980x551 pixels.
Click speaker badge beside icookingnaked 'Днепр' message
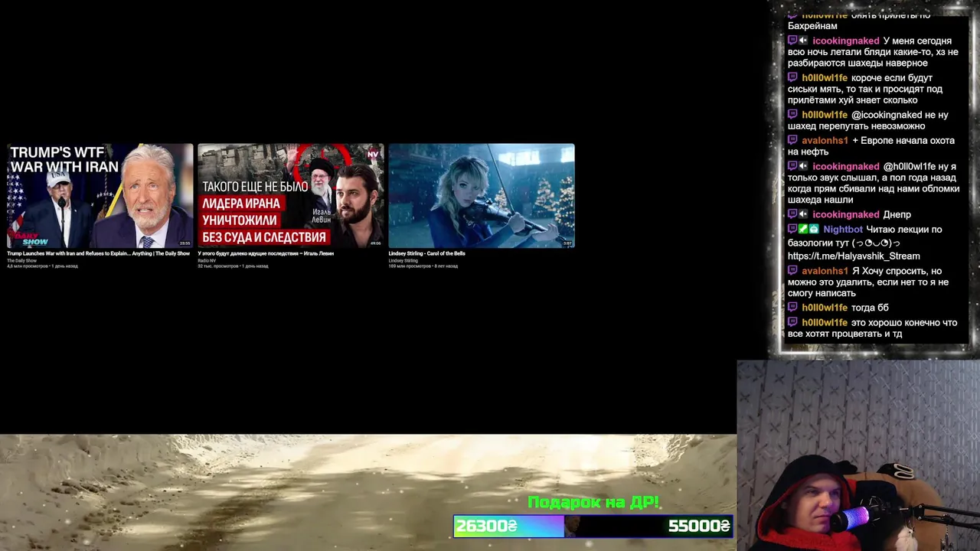[803, 214]
